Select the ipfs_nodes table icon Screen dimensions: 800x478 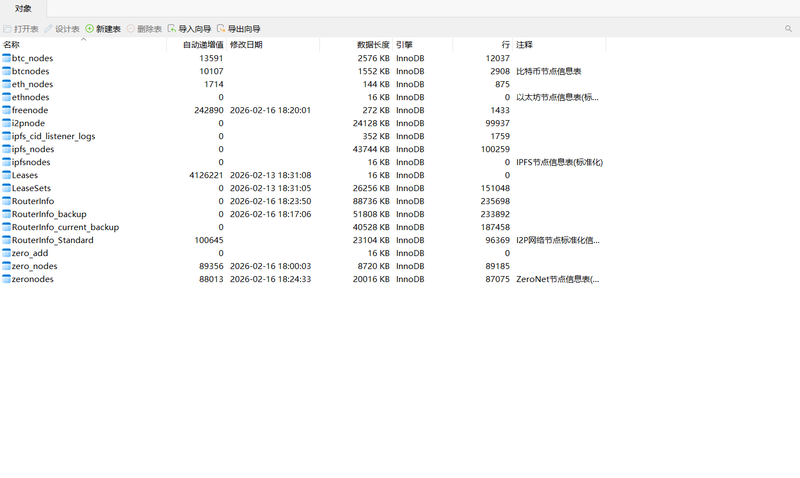click(x=6, y=149)
